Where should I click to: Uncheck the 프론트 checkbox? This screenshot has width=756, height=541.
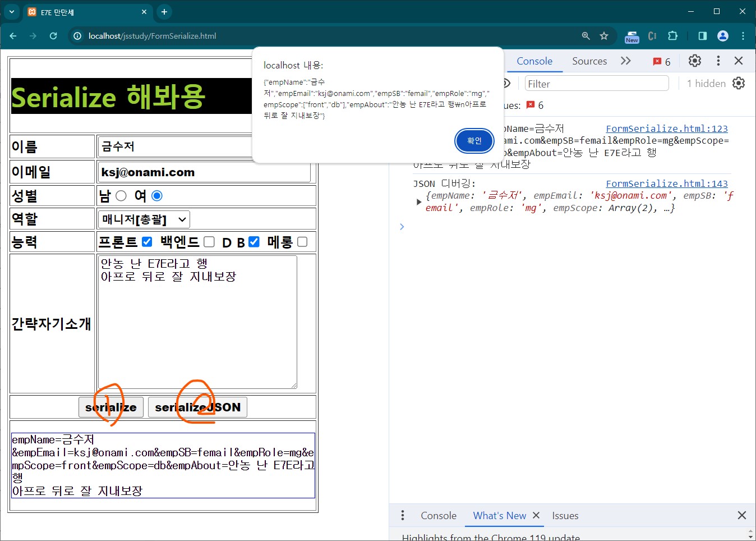[x=147, y=242]
